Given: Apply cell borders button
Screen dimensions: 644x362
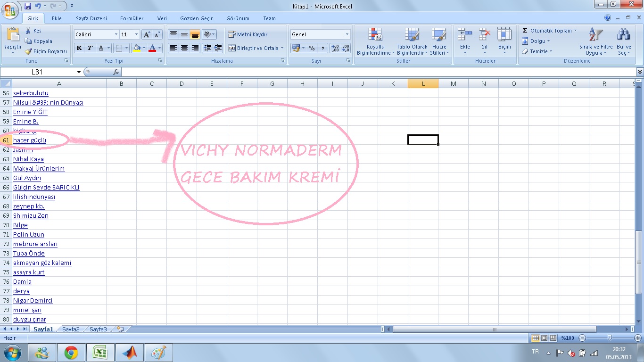Looking at the screenshot, I should 119,48.
